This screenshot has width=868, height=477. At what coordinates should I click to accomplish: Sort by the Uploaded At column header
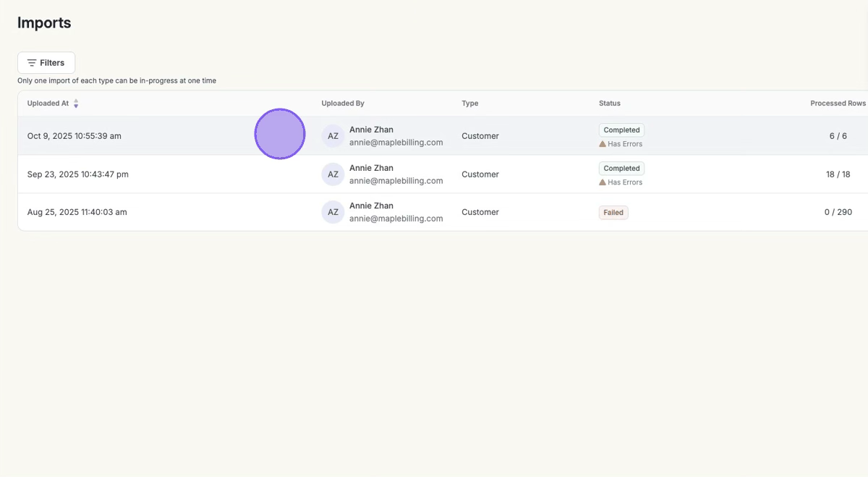point(48,104)
